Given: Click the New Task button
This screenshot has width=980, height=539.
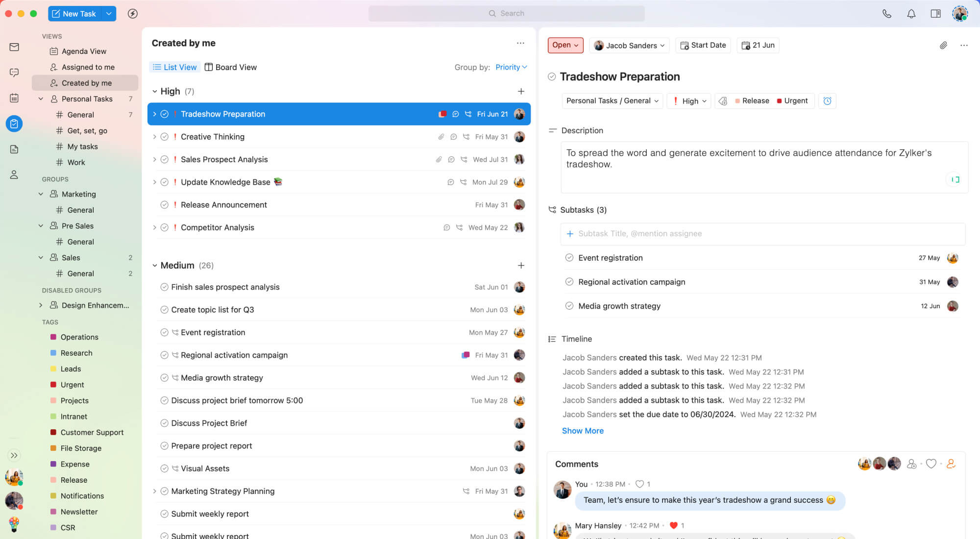Looking at the screenshot, I should tap(74, 14).
